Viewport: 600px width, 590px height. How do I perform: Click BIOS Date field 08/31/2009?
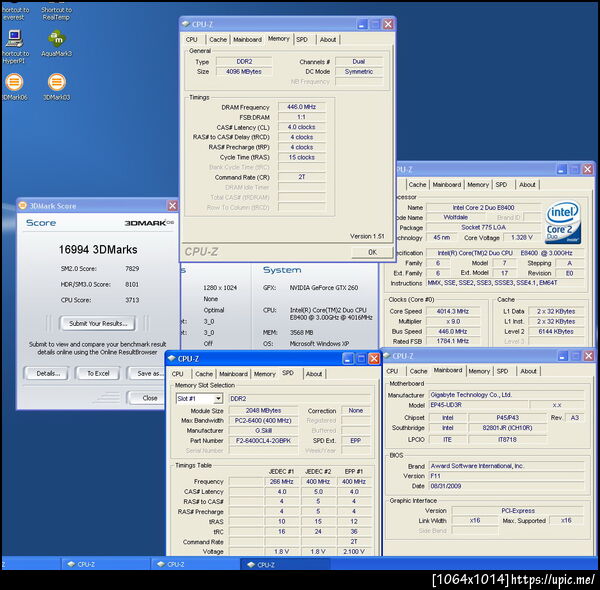[x=507, y=486]
